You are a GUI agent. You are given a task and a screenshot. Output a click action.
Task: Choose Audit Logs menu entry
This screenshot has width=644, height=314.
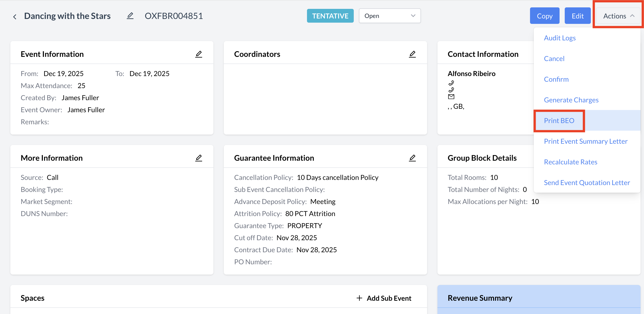pyautogui.click(x=560, y=38)
